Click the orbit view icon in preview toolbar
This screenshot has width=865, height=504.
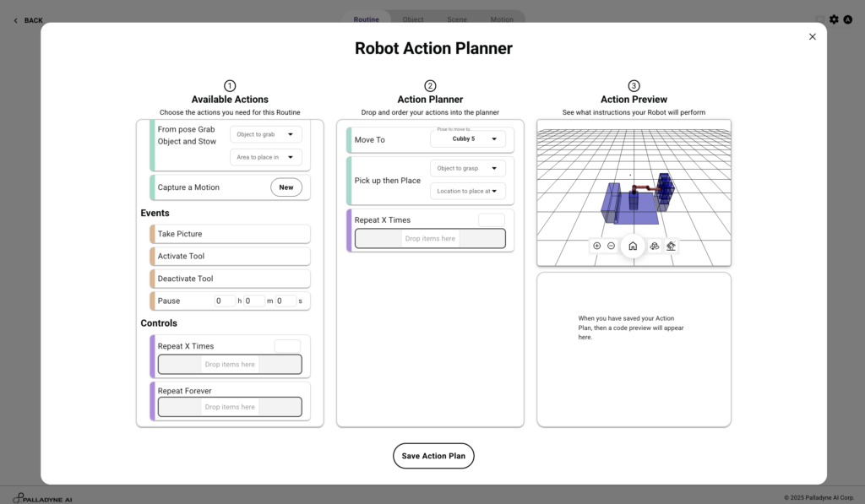point(654,246)
